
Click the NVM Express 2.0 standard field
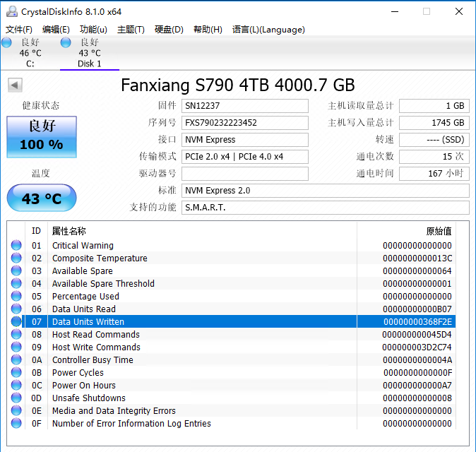tap(326, 191)
